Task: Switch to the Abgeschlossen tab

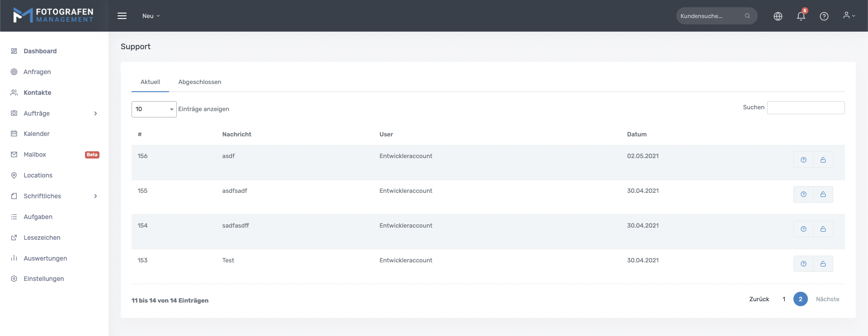Action: [x=199, y=82]
